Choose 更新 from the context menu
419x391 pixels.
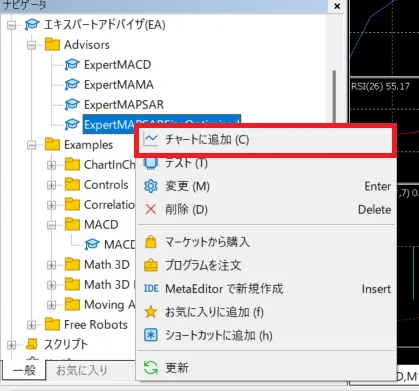point(266,368)
